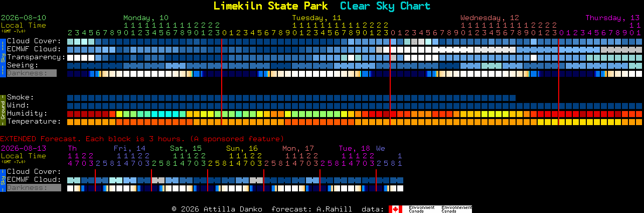Click the blue Sky sidebar tag in the extended forecast
Viewport: 644px width, 213px height.
click(x=3, y=180)
